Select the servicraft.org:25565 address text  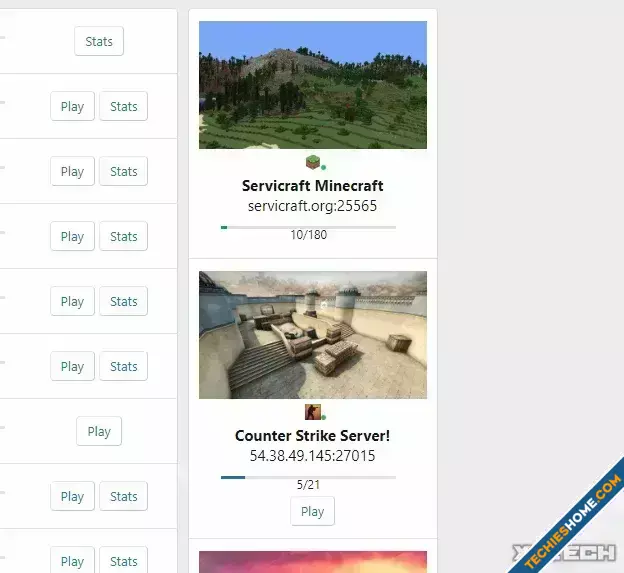[x=312, y=206]
